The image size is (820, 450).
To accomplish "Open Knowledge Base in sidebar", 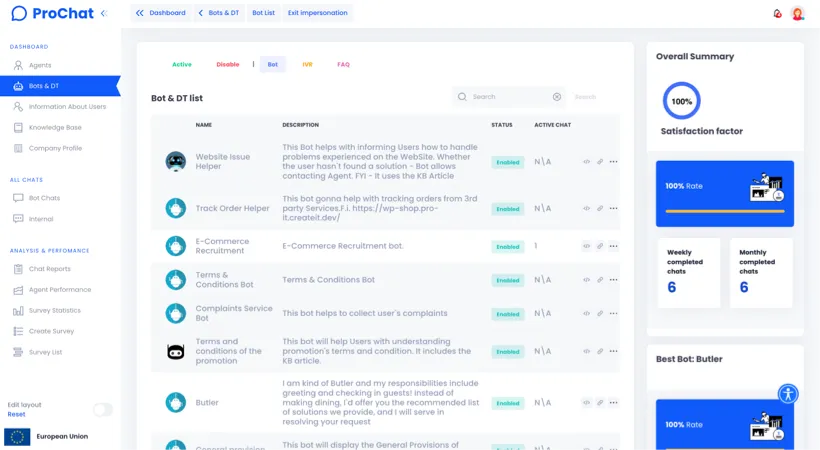I will pyautogui.click(x=55, y=128).
